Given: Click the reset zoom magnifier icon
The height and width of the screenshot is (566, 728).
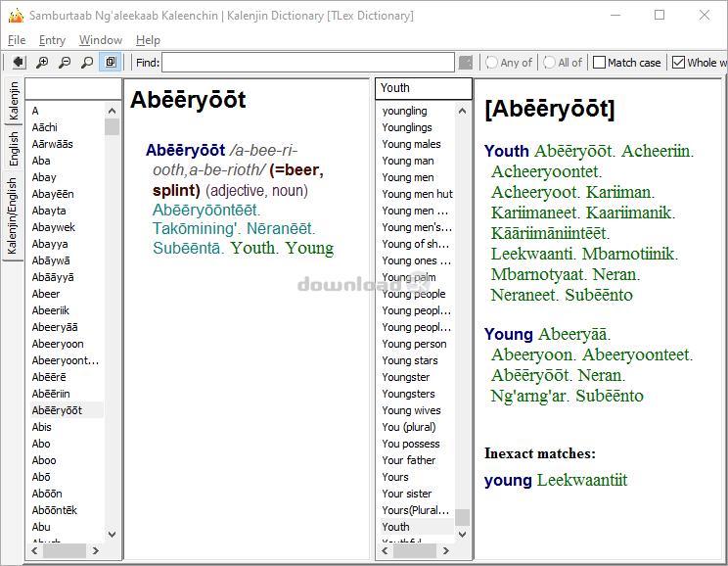Looking at the screenshot, I should pos(87,63).
